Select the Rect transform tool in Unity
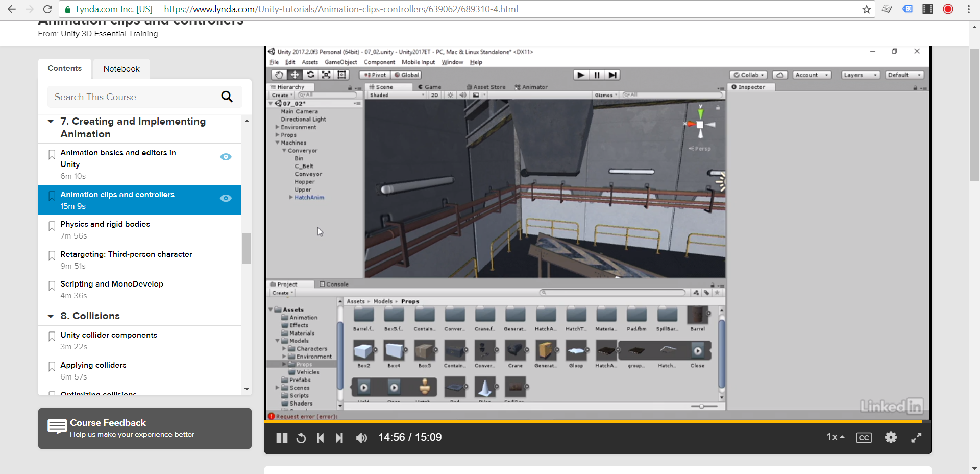The width and height of the screenshot is (980, 474). [342, 75]
